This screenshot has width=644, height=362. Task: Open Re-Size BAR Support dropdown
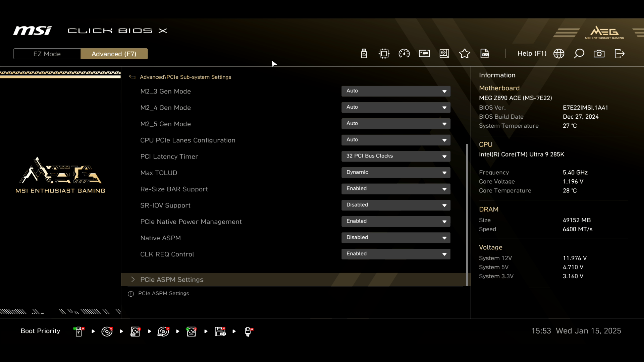(x=396, y=189)
